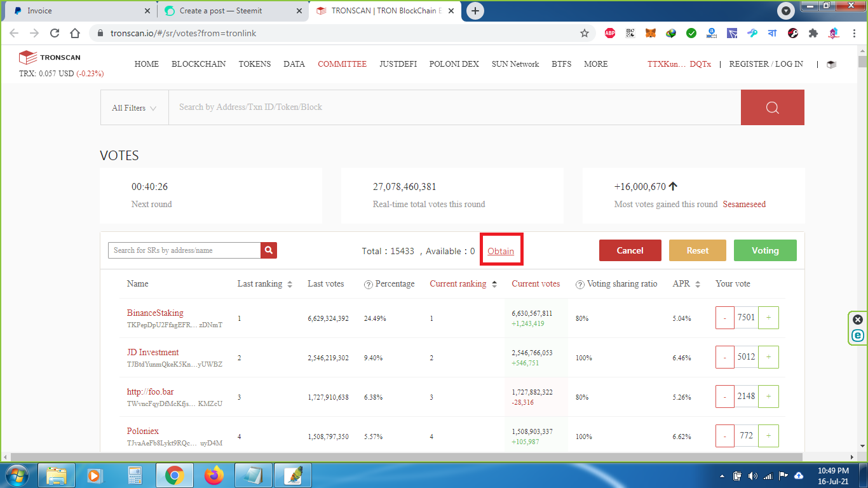Screen dimensions: 868x488
Task: Click the volume icon in system tray
Action: click(753, 476)
